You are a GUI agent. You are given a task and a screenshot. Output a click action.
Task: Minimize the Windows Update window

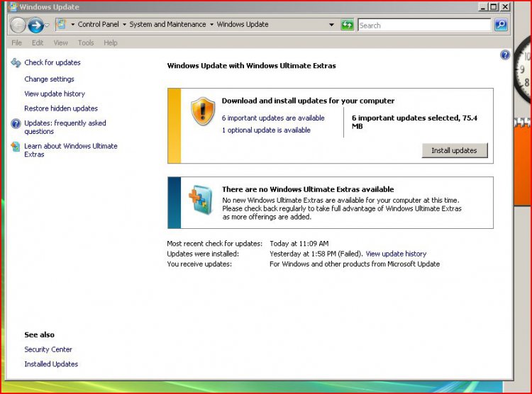pyautogui.click(x=483, y=7)
